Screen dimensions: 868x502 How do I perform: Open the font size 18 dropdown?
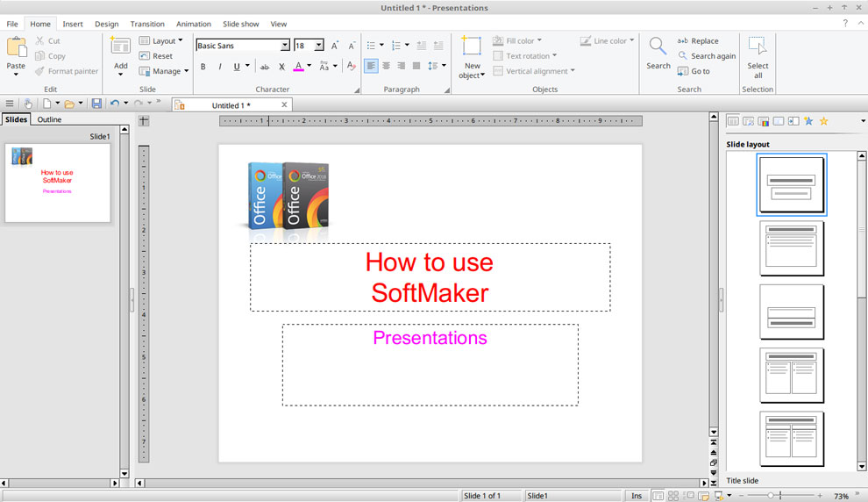(x=319, y=46)
